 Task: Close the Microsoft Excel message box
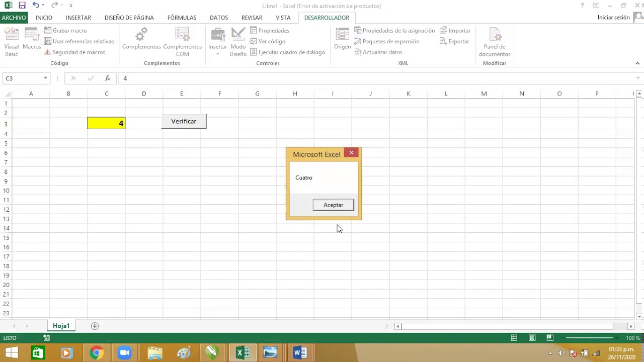pos(351,153)
